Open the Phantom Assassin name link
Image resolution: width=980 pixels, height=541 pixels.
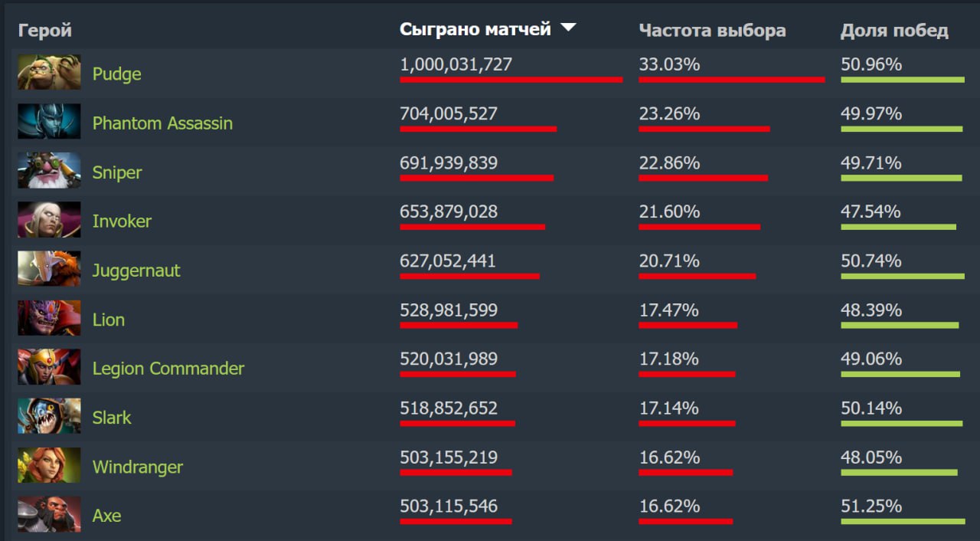click(162, 123)
